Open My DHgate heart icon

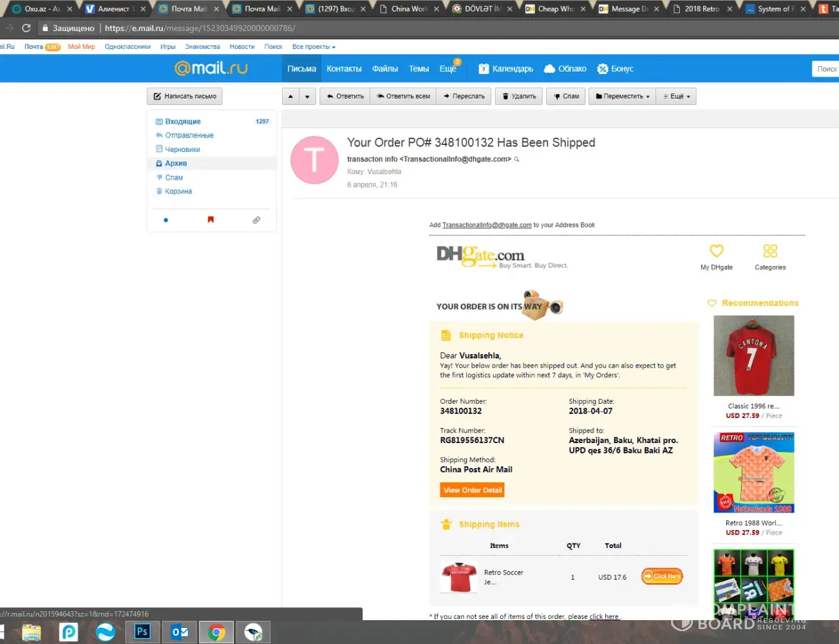click(x=716, y=251)
